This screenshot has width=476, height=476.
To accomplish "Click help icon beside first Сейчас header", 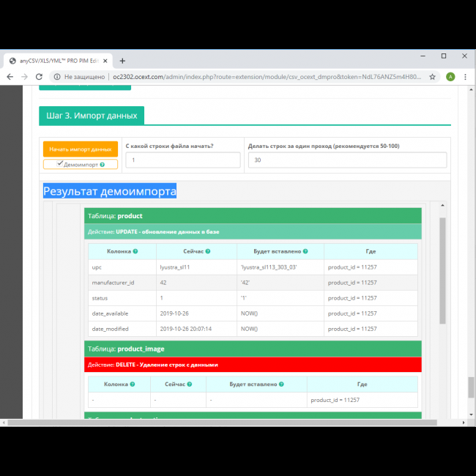I will pyautogui.click(x=209, y=251).
